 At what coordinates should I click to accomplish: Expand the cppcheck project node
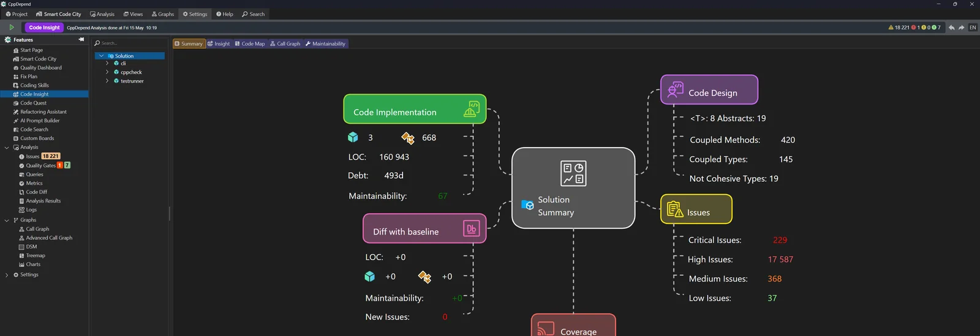107,72
